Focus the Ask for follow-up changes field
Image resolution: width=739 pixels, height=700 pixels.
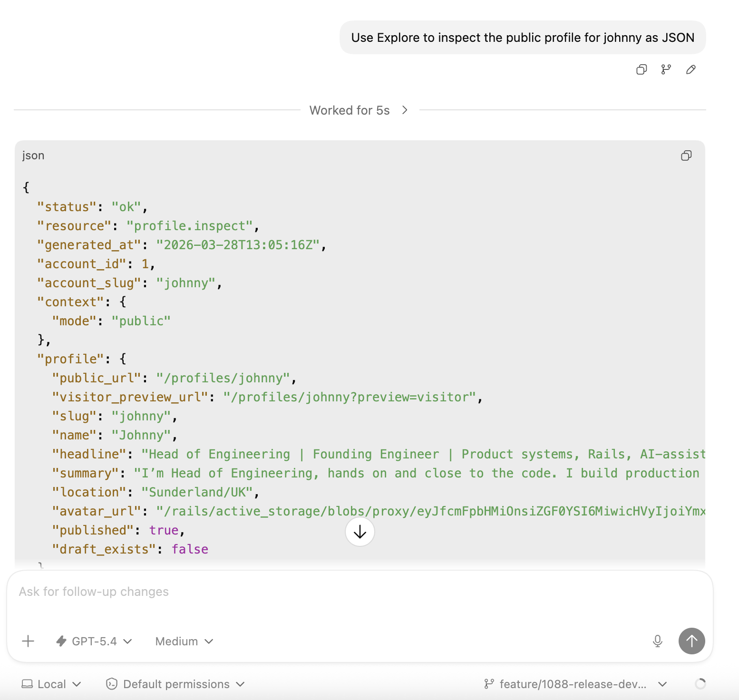[x=190, y=591]
